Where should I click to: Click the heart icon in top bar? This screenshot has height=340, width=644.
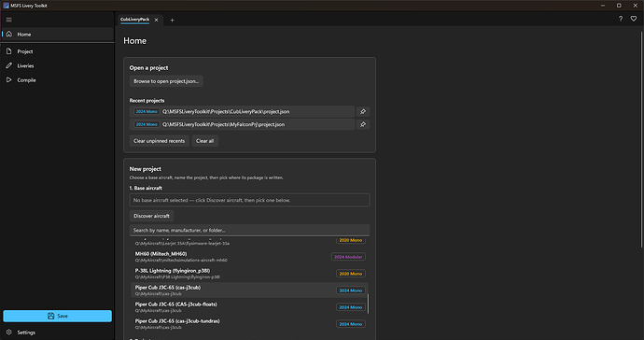(634, 19)
